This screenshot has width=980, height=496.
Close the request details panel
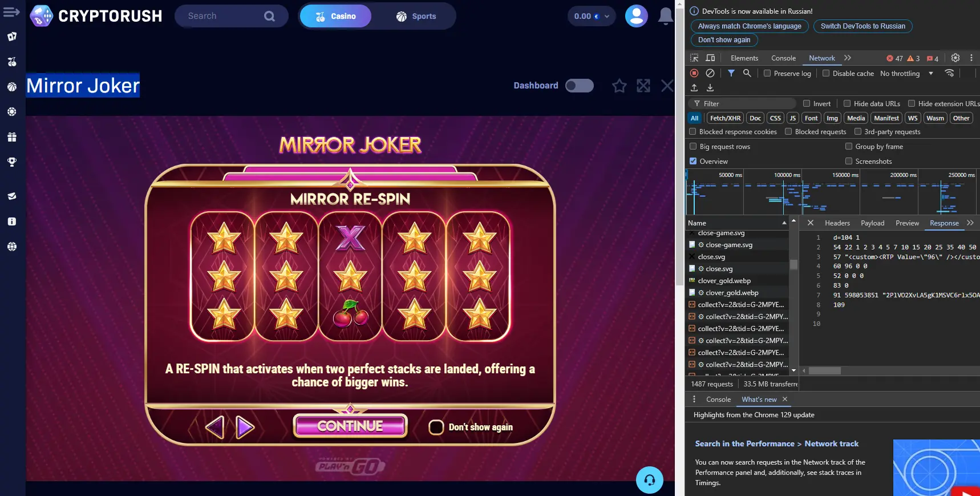click(811, 223)
